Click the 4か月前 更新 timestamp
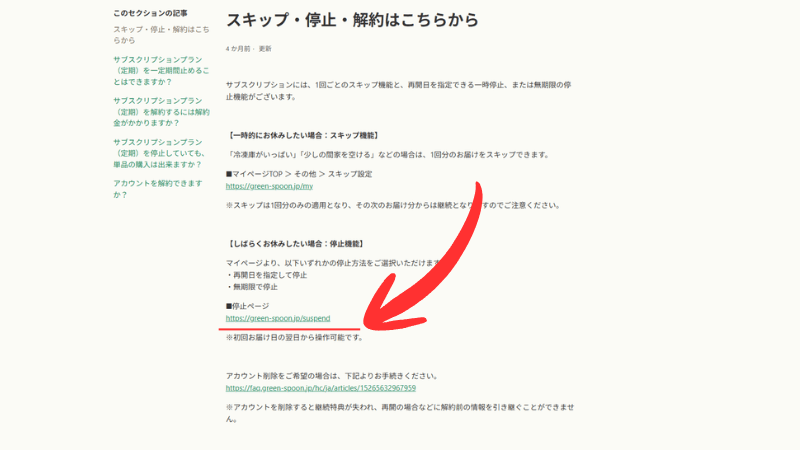 [248, 48]
